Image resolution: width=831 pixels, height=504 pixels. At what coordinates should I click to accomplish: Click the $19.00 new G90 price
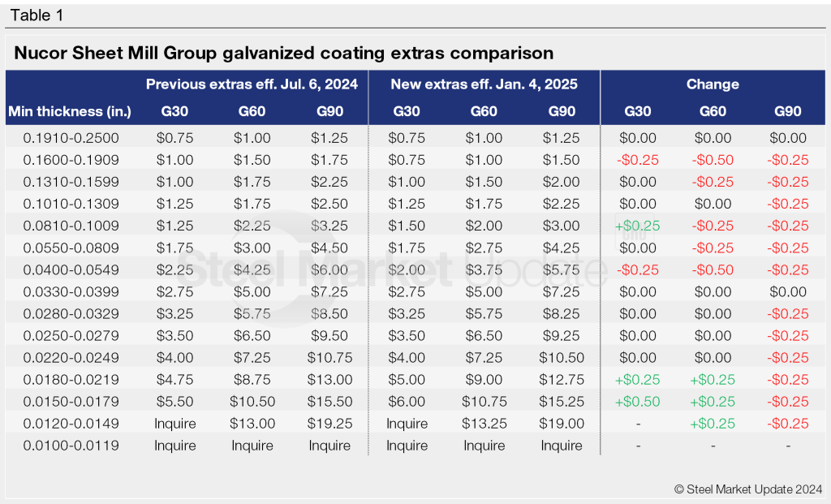tap(561, 423)
